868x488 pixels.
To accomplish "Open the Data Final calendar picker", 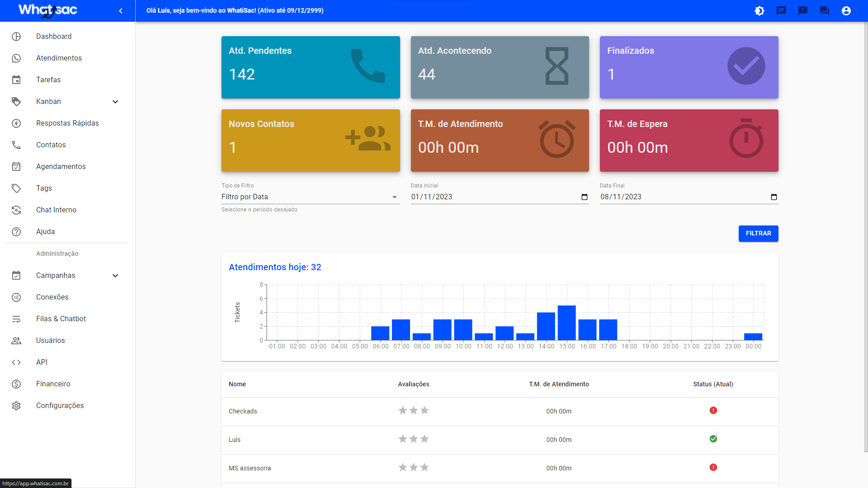I will (774, 197).
